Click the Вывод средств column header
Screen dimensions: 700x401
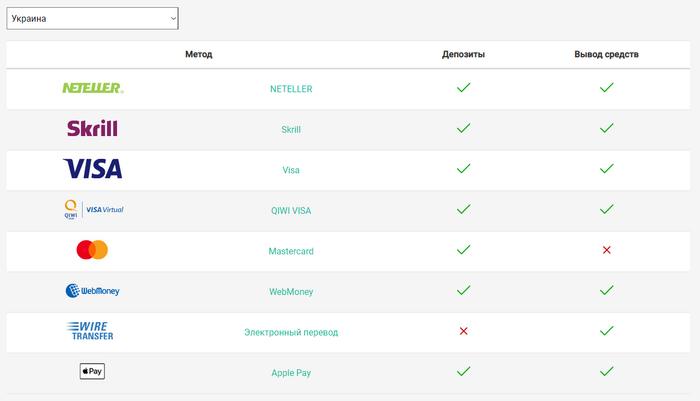point(606,54)
